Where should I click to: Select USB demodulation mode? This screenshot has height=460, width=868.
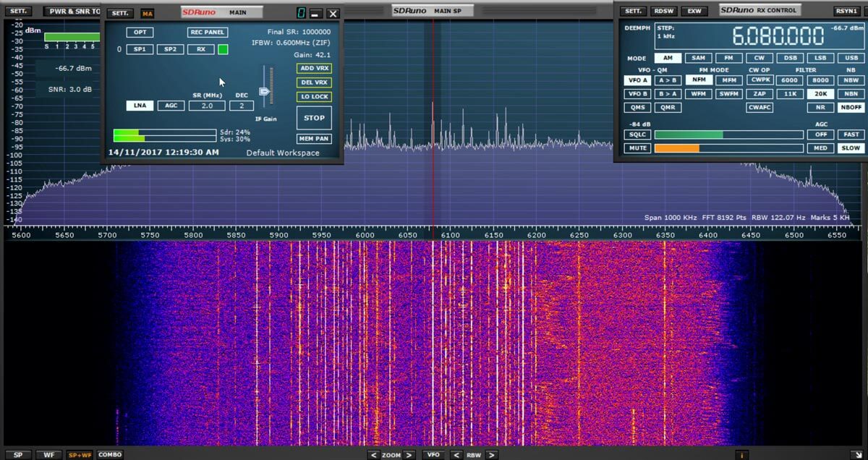[851, 58]
